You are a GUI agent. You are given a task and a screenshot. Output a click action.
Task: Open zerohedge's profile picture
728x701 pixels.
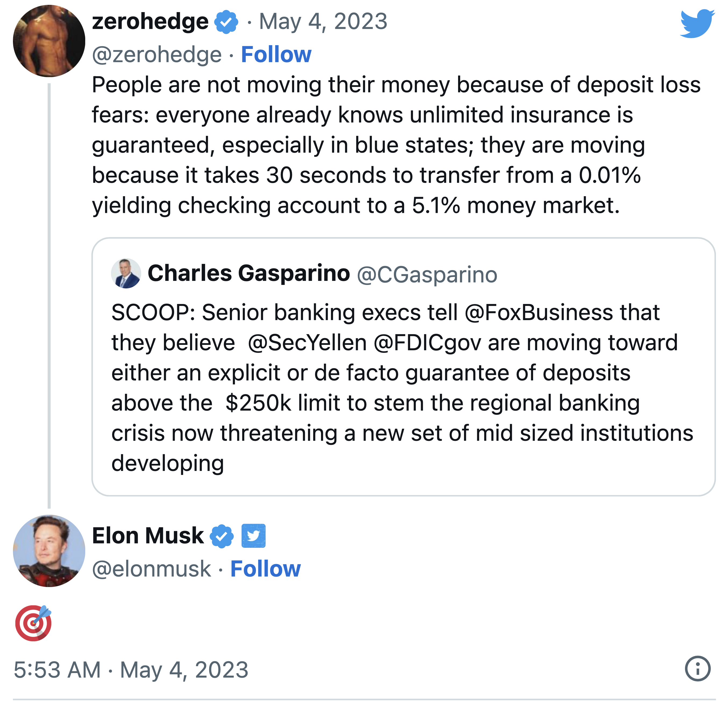point(49,41)
